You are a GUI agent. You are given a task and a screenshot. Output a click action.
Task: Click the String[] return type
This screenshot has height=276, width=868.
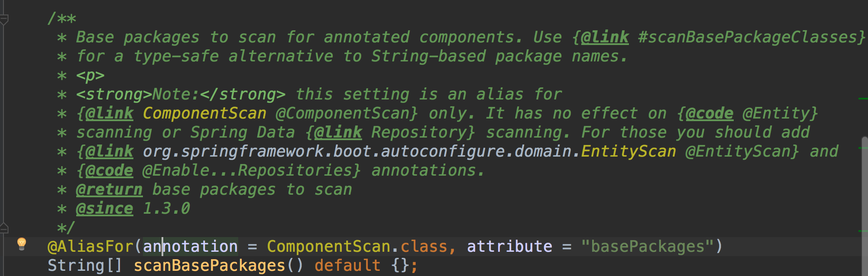85,266
